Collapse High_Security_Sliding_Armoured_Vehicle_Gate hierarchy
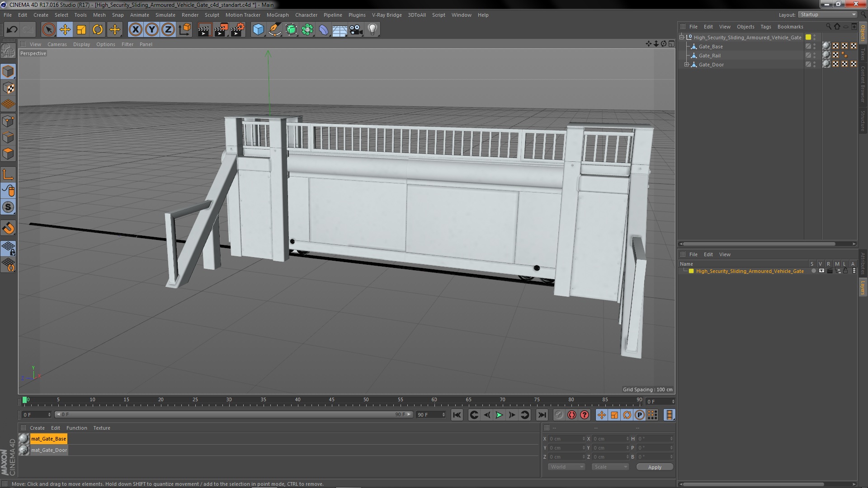868x488 pixels. tap(682, 38)
